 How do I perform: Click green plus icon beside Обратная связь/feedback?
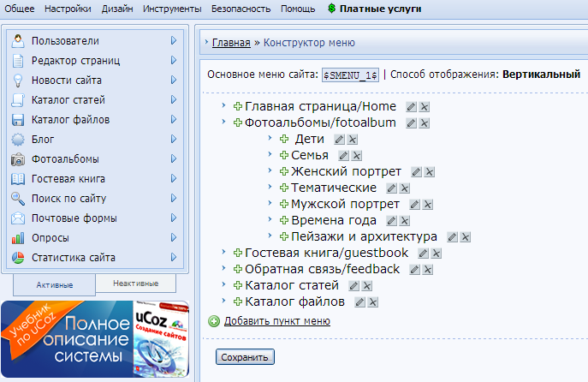(x=237, y=270)
